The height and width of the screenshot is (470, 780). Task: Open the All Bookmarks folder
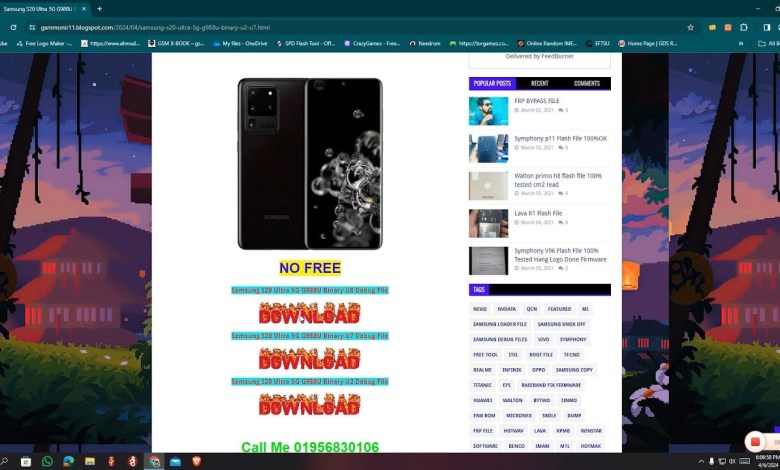click(x=768, y=43)
